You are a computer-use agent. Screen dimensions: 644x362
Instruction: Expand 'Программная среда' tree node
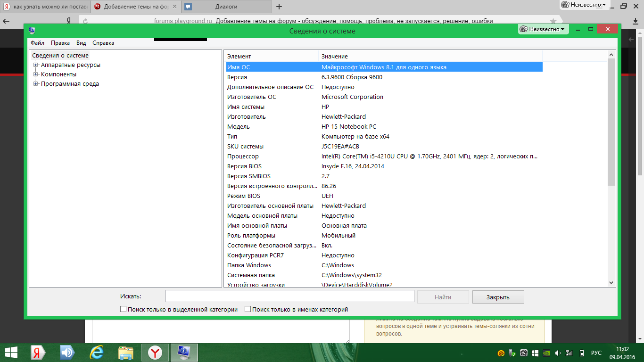[35, 84]
